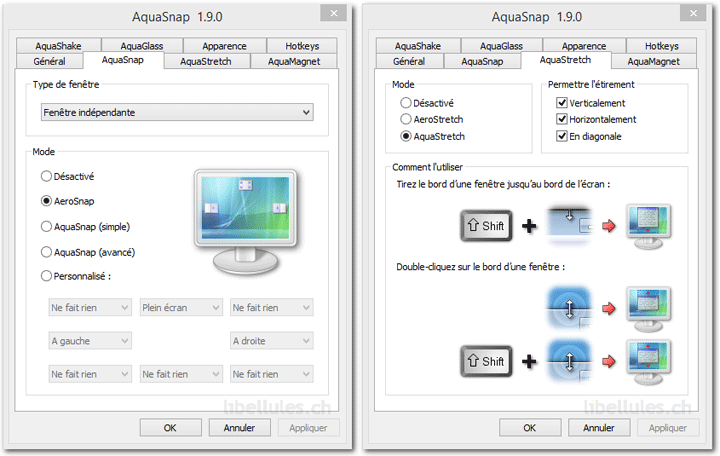Click the monitor result icon in the row without Shift
Image resolution: width=720 pixels, height=456 pixels.
coord(648,310)
